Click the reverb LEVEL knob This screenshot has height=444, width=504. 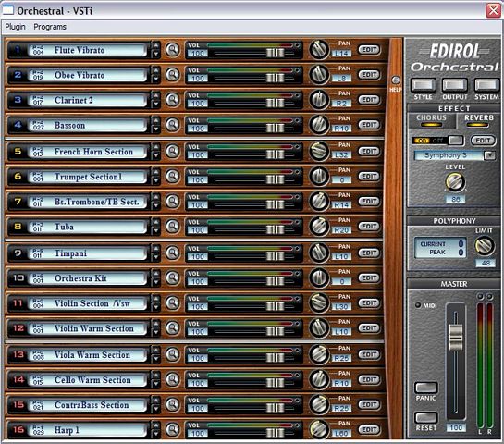(455, 182)
